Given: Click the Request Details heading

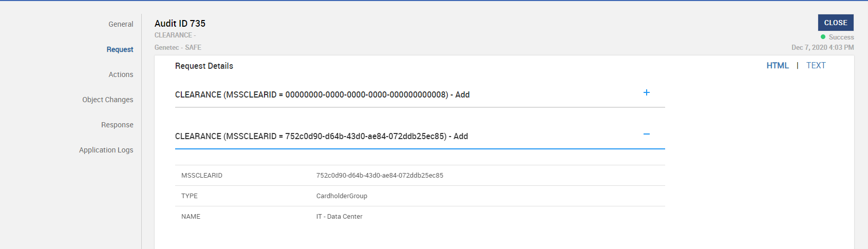Looking at the screenshot, I should [x=204, y=66].
